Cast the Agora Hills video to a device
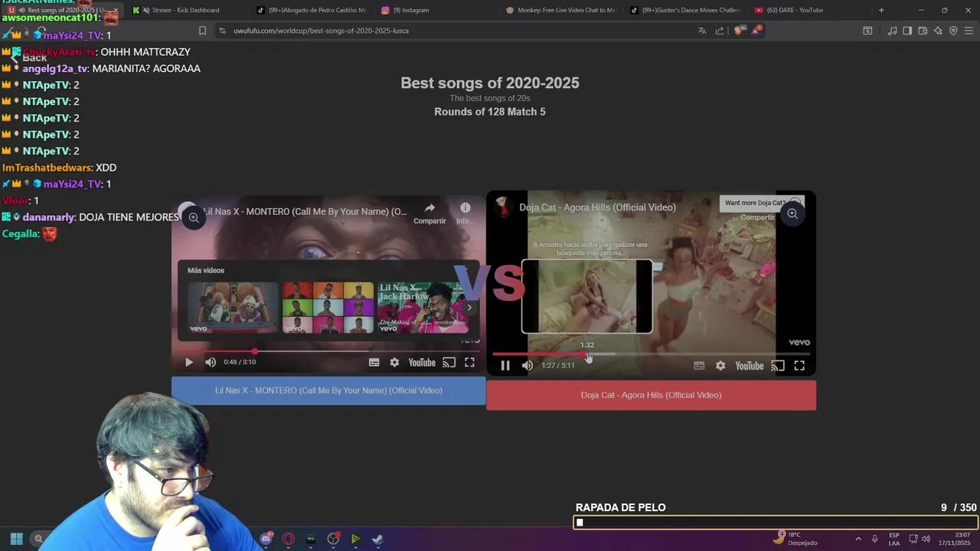Image resolution: width=980 pixels, height=551 pixels. (x=778, y=366)
